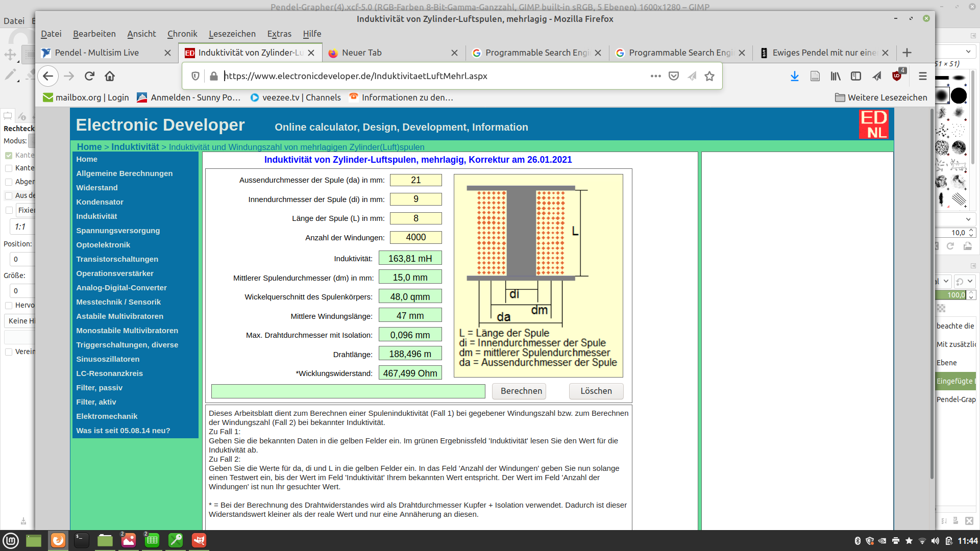This screenshot has height=551, width=980.
Task: Open page actions three-dots menu
Action: point(656,76)
